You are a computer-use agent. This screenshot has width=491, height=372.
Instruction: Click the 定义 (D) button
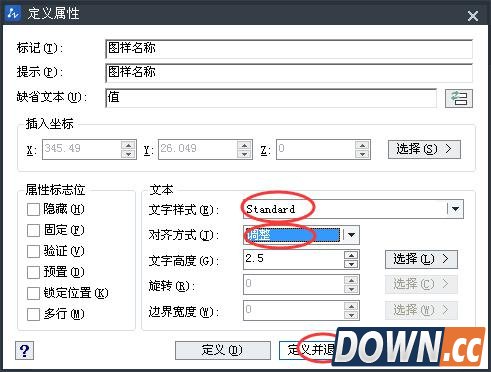(223, 350)
